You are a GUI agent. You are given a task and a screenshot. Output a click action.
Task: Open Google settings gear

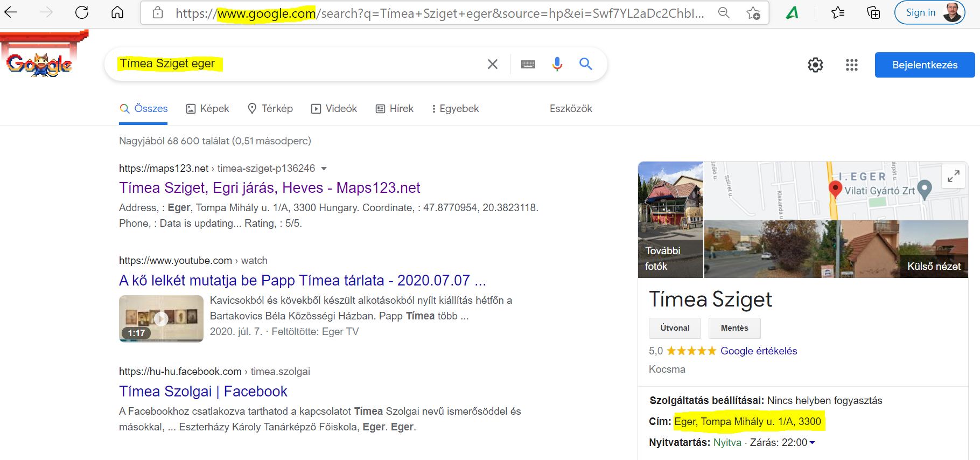[815, 65]
